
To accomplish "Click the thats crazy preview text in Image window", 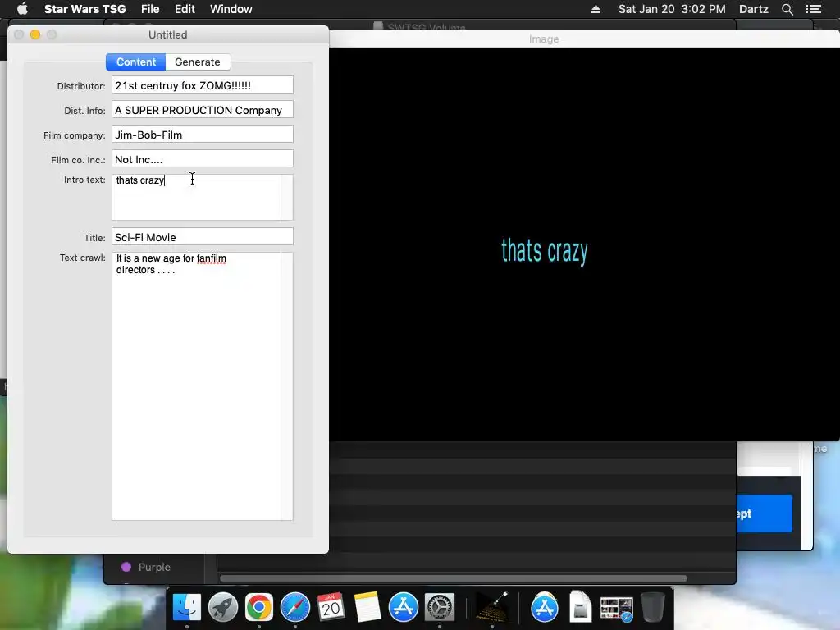I will [545, 251].
